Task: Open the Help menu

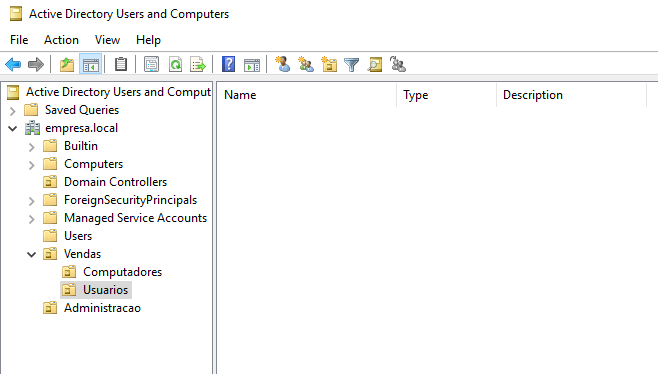Action: pos(148,40)
